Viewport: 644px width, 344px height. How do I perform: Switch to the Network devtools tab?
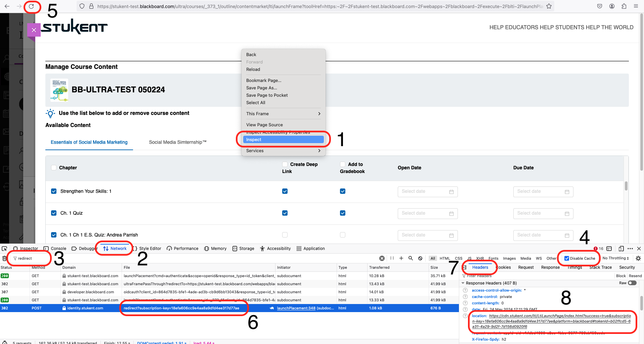[x=115, y=249]
